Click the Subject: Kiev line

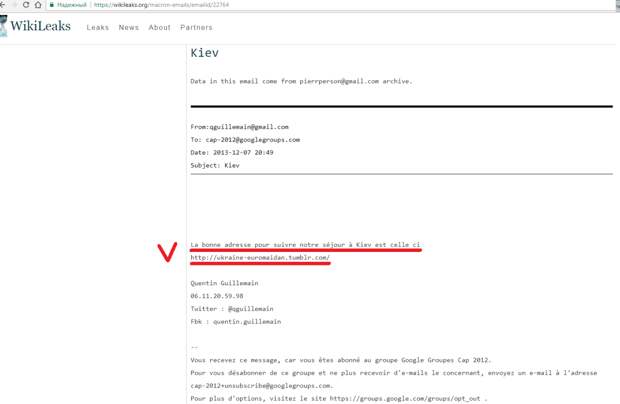pos(215,165)
